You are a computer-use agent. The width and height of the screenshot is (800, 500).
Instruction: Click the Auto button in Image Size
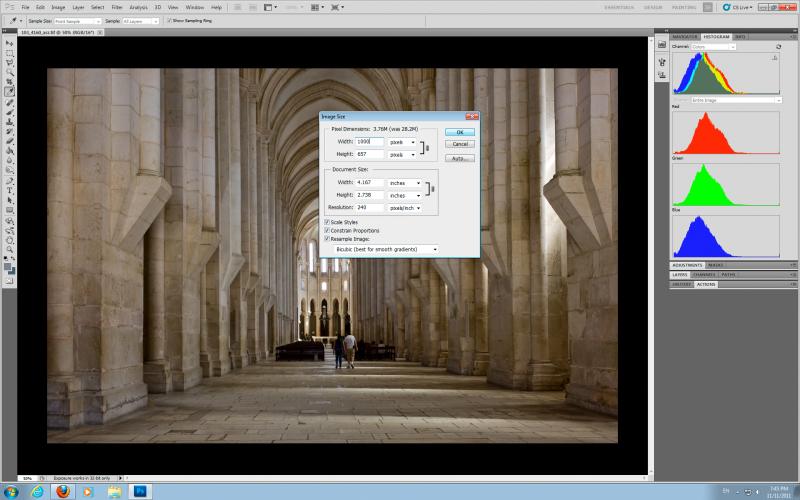click(460, 159)
